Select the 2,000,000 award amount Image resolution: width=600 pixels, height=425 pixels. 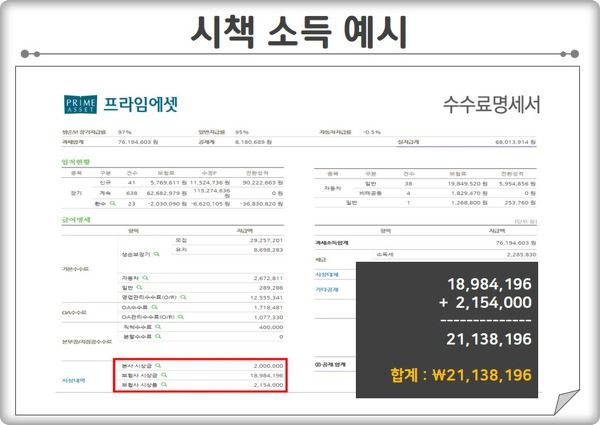[268, 366]
